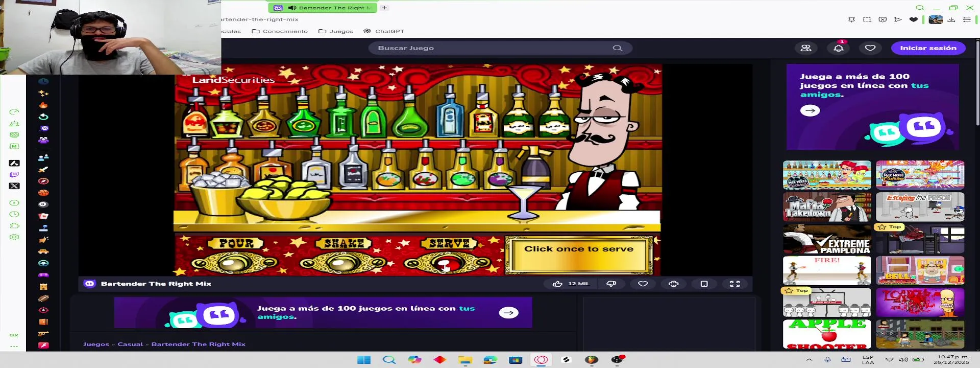Image resolution: width=980 pixels, height=368 pixels.
Task: Select the sword action category icon
Action: pyautogui.click(x=43, y=169)
